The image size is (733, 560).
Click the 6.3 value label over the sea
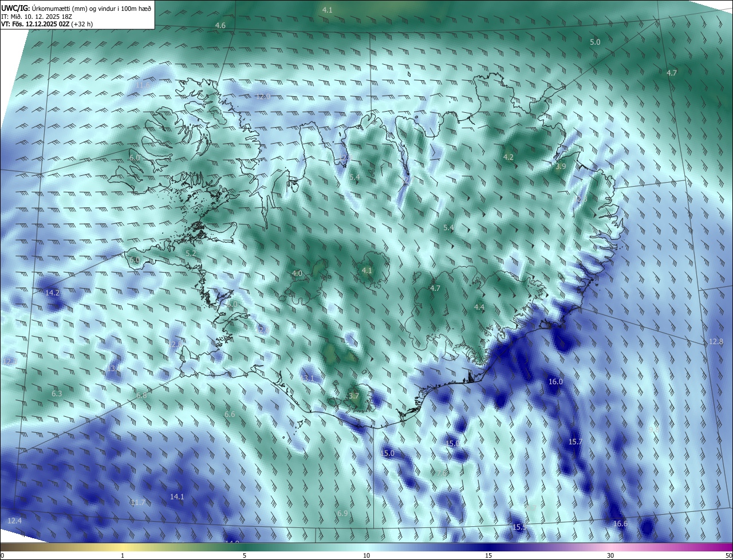tap(56, 393)
